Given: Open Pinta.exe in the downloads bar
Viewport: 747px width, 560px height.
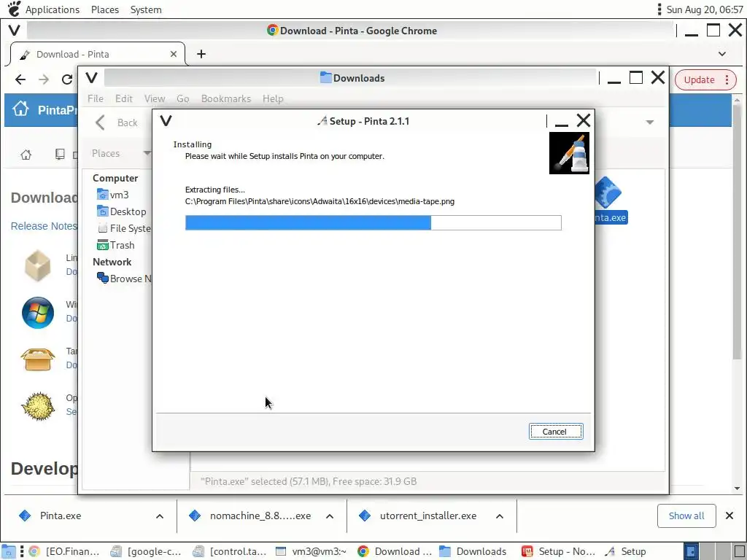Looking at the screenshot, I should [x=60, y=516].
